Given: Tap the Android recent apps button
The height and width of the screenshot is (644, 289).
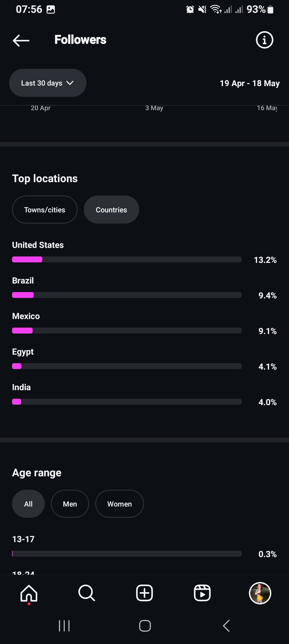Looking at the screenshot, I should [64, 626].
